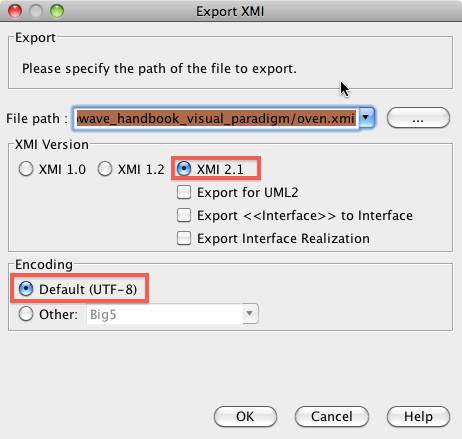Viewport: 462px width, 439px height.
Task: Confirm export with the OK button
Action: pyautogui.click(x=245, y=416)
